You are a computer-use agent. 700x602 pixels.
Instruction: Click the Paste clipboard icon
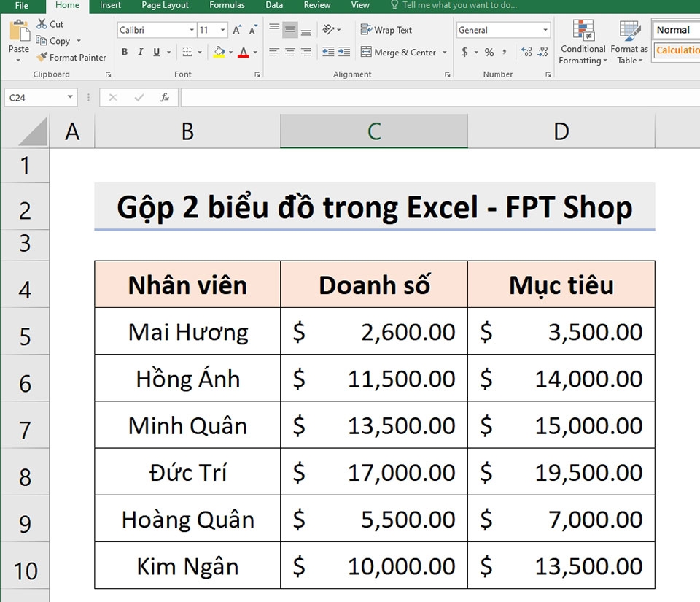[x=19, y=31]
